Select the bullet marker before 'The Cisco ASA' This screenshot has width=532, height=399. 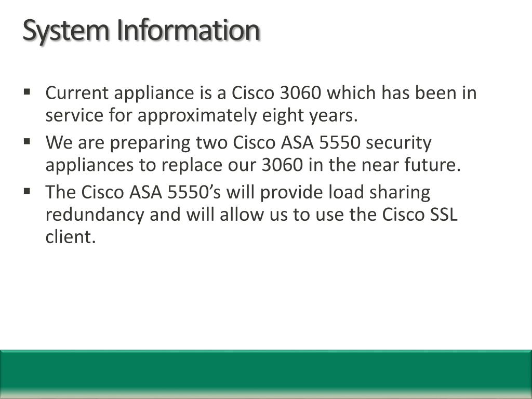pyautogui.click(x=27, y=191)
